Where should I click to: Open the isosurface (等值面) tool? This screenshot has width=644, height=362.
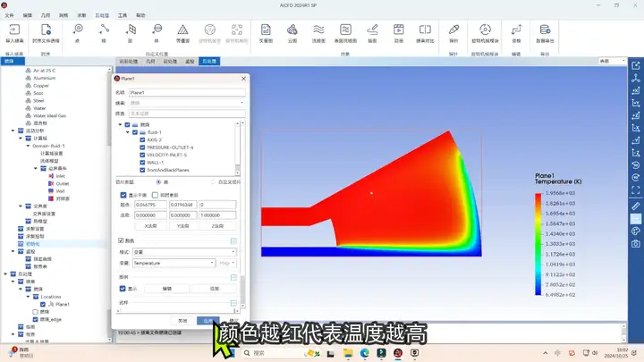point(182,33)
